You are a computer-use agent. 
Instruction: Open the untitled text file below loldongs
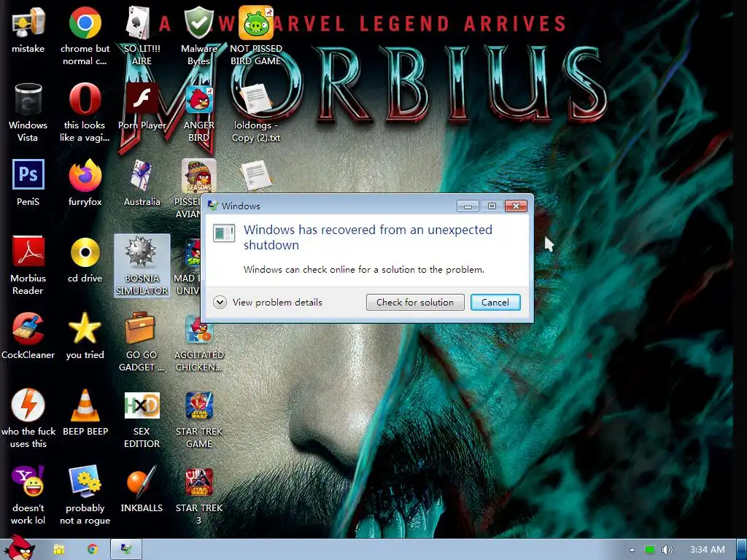pos(256,175)
